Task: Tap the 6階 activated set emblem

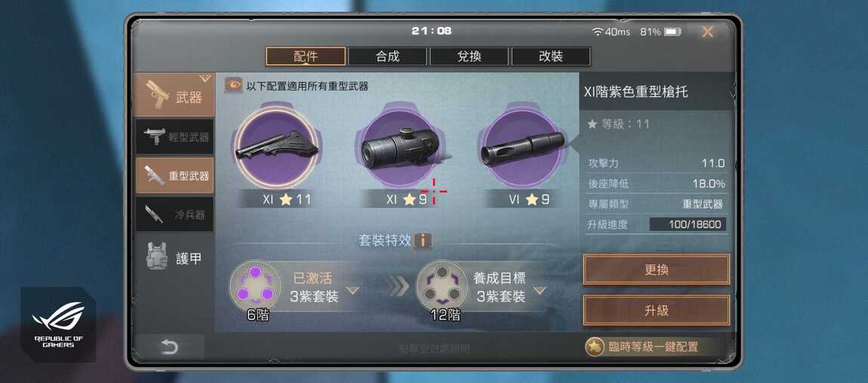Action: coord(255,286)
